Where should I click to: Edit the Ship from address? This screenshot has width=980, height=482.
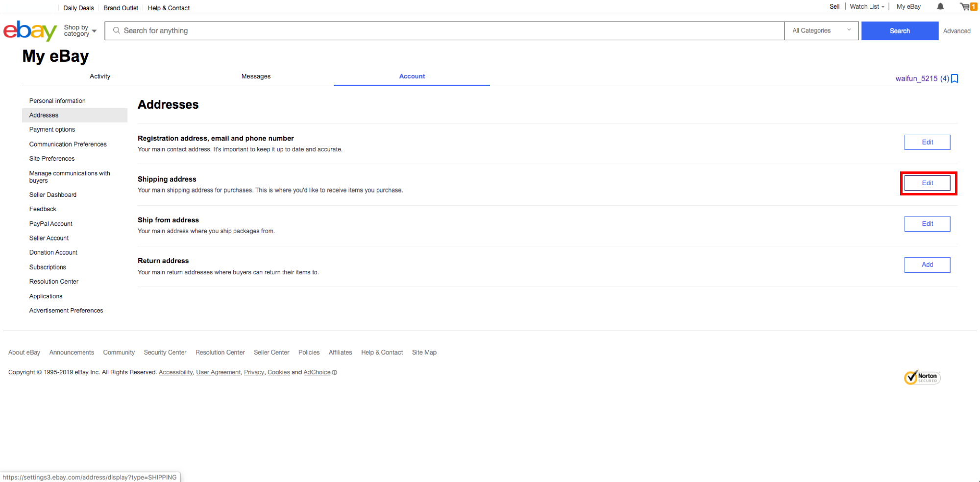tap(927, 224)
